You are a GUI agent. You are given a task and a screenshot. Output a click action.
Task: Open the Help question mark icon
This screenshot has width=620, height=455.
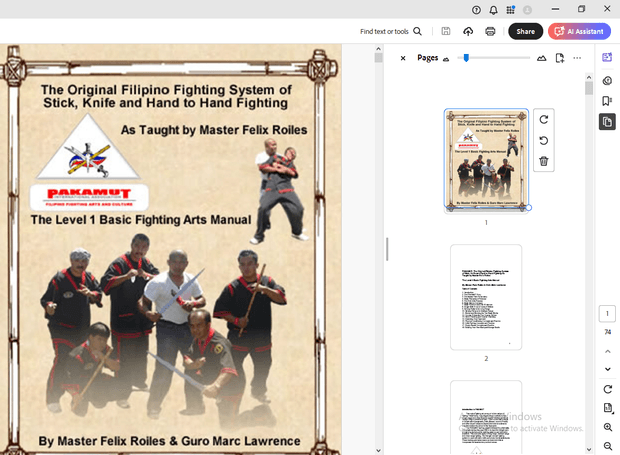[476, 10]
